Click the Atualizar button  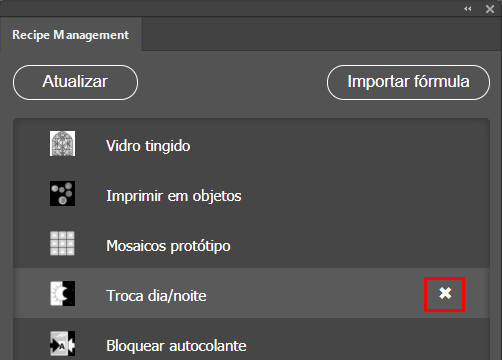[75, 82]
